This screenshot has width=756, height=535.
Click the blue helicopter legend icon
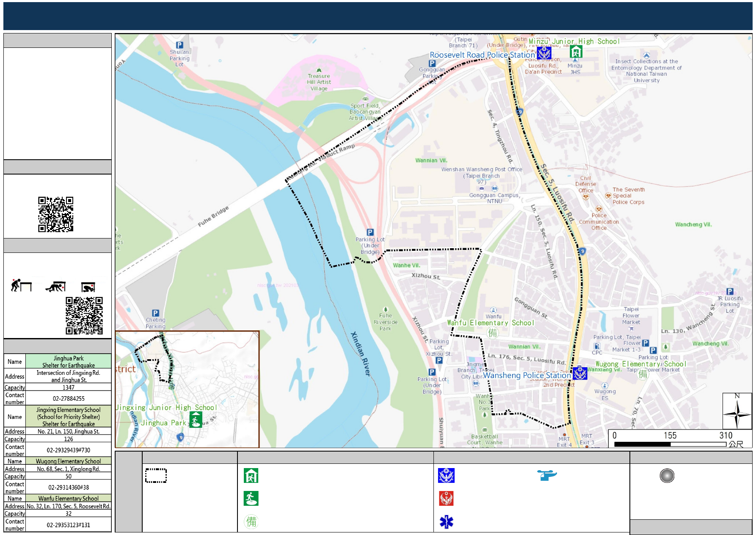[x=547, y=475]
